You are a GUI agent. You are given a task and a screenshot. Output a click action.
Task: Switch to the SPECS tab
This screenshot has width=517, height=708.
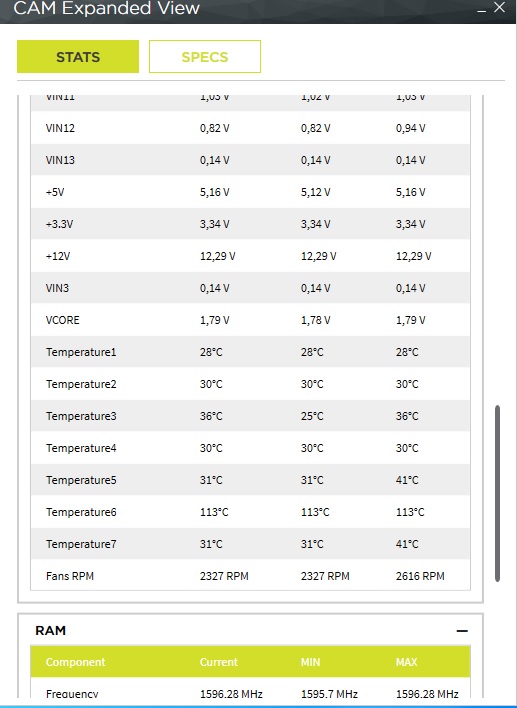[205, 56]
